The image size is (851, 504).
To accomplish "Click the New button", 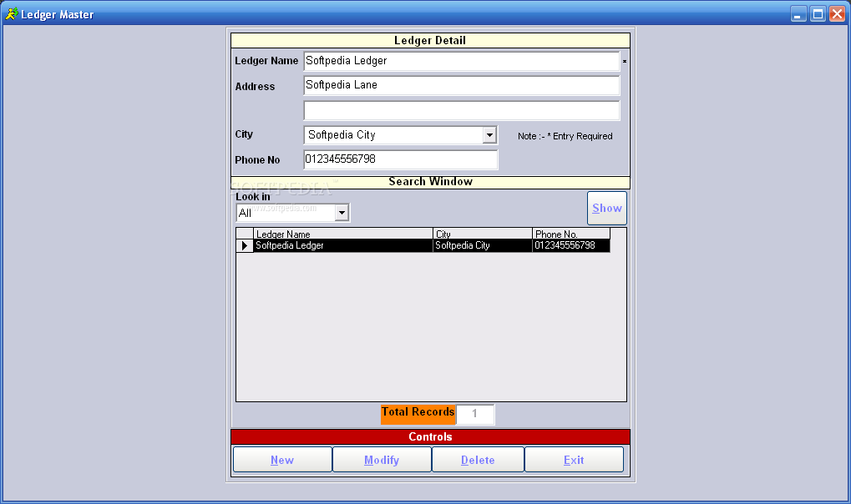I will (282, 460).
